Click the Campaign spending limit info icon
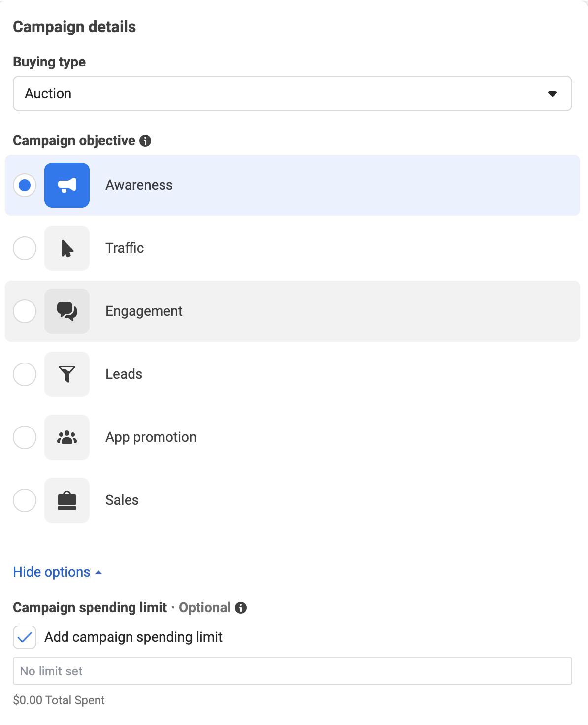588x725 pixels. click(x=241, y=608)
